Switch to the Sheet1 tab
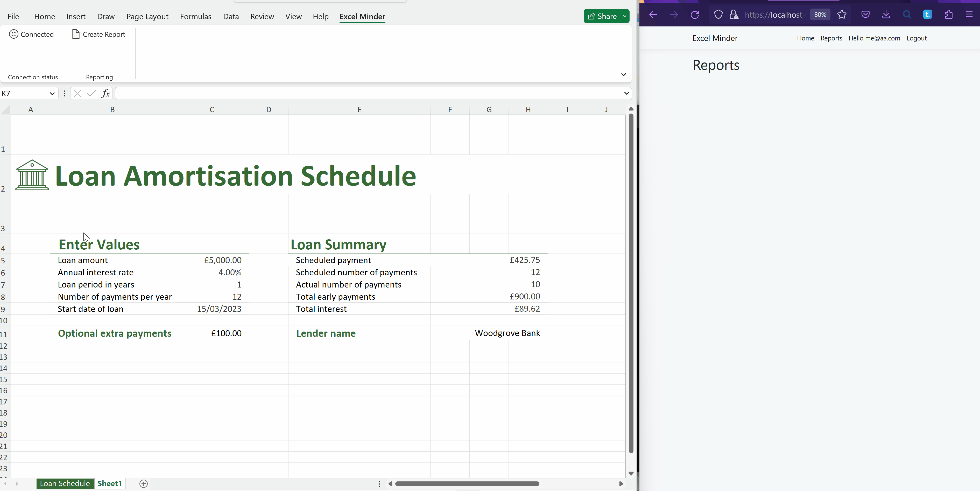The image size is (980, 491). coord(110,483)
